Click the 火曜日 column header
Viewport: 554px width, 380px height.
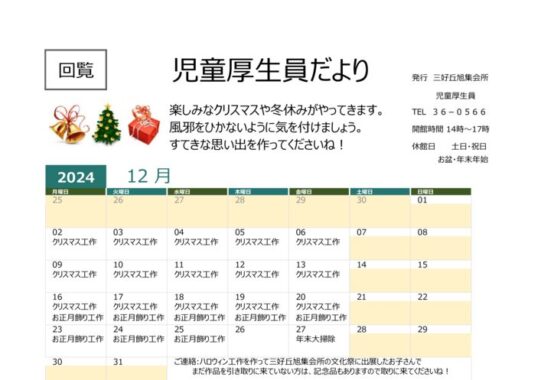(x=136, y=192)
